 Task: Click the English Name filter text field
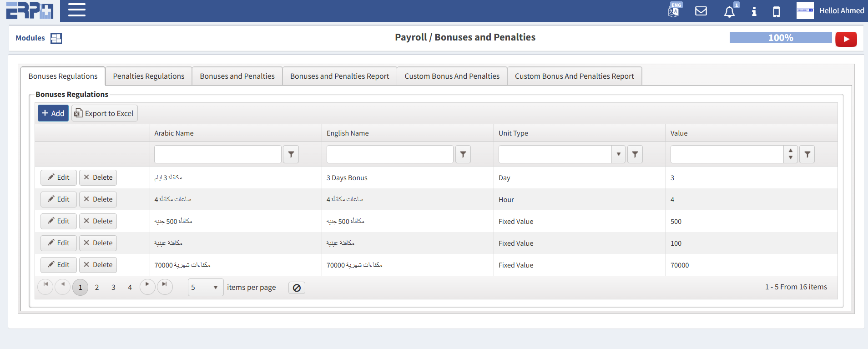click(390, 155)
